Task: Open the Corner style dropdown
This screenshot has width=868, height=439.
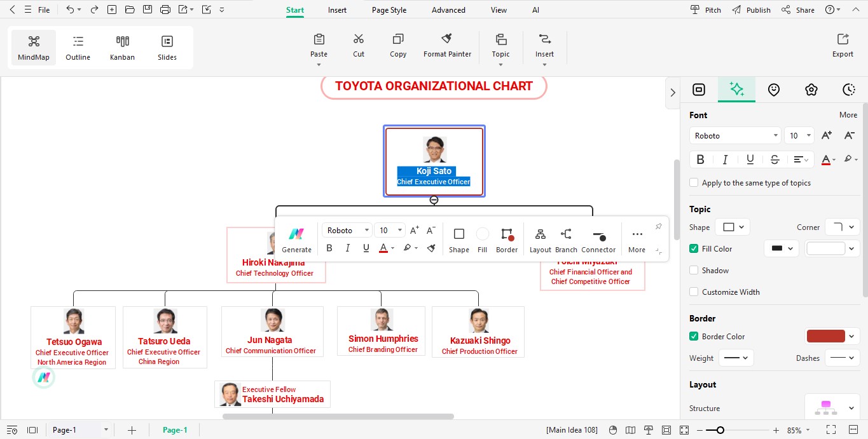Action: click(x=842, y=227)
